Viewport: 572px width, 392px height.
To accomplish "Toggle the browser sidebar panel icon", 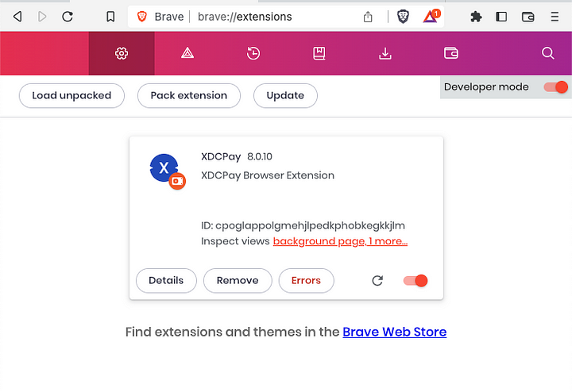I will coord(501,17).
